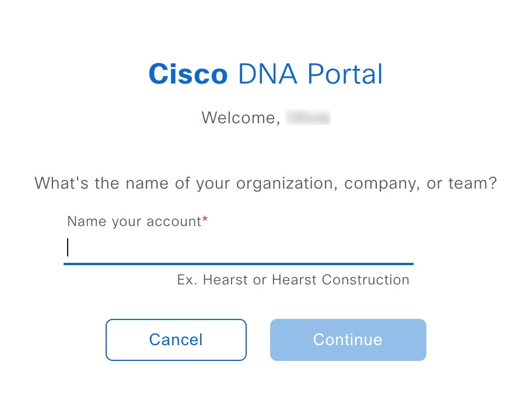Screen dimensions: 532x417
Task: Click the organization name question text
Action: (265, 183)
